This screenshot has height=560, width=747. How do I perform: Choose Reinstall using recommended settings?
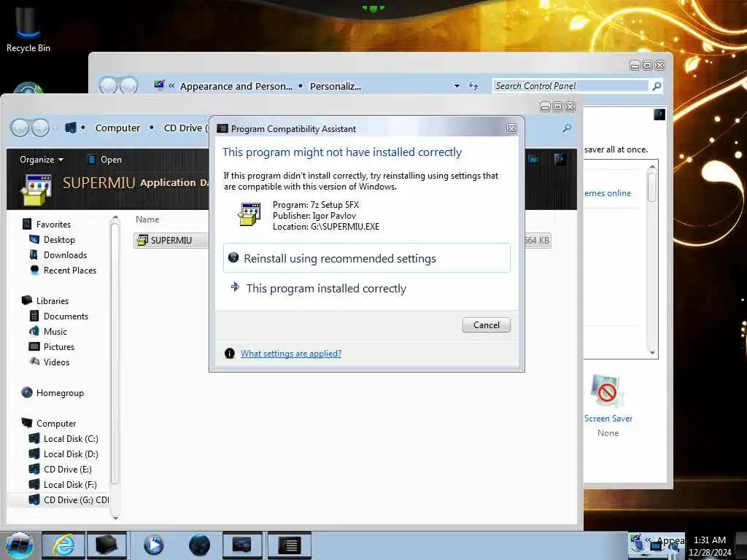[366, 258]
